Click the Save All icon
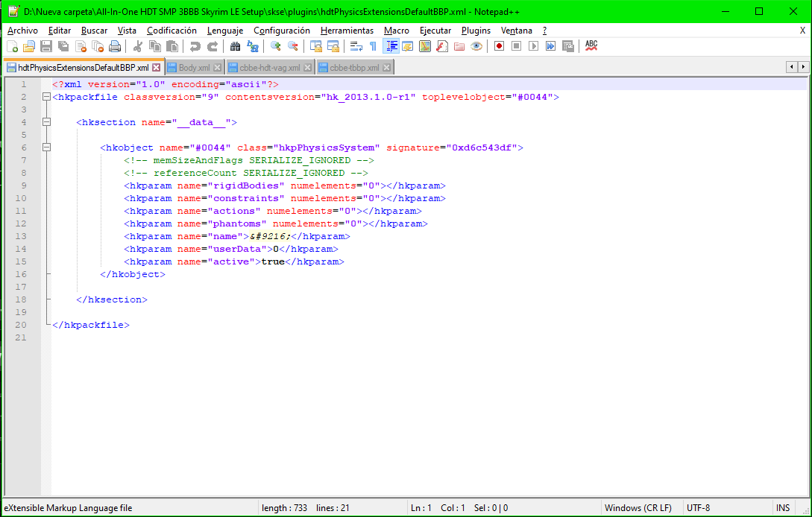Viewport: 812px width, 517px height. (x=63, y=47)
